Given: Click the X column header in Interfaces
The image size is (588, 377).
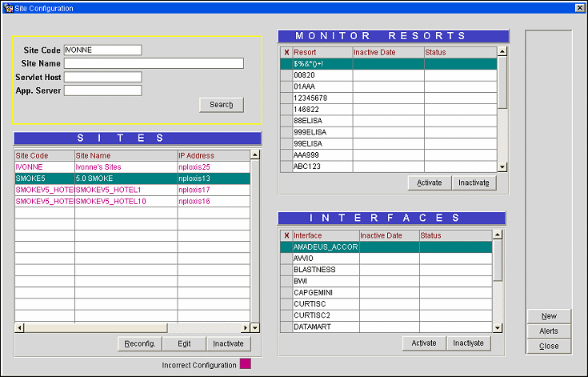Looking at the screenshot, I should [286, 235].
